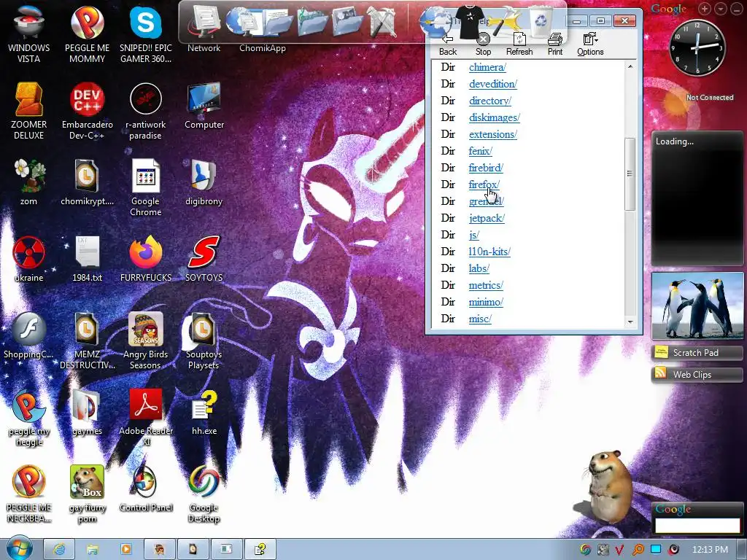Open the Google sidebar dropdown menu arrow

[x=721, y=9]
